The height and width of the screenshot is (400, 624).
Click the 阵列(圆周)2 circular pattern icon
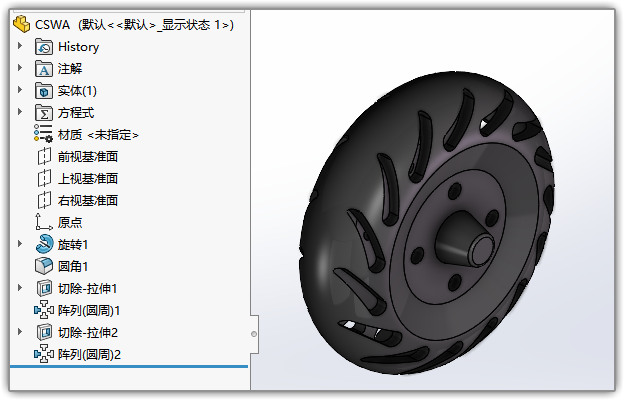[44, 354]
